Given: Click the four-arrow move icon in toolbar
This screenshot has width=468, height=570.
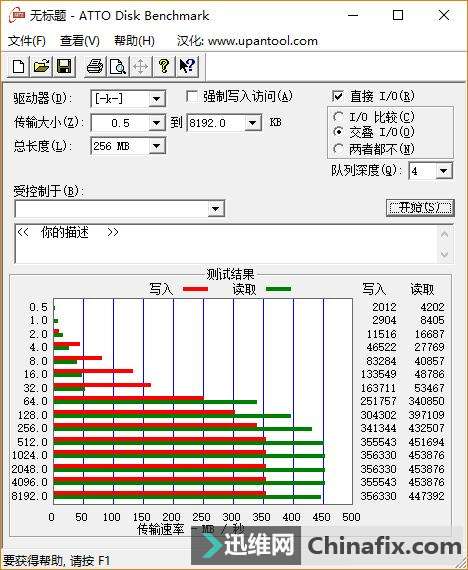Looking at the screenshot, I should coord(140,67).
